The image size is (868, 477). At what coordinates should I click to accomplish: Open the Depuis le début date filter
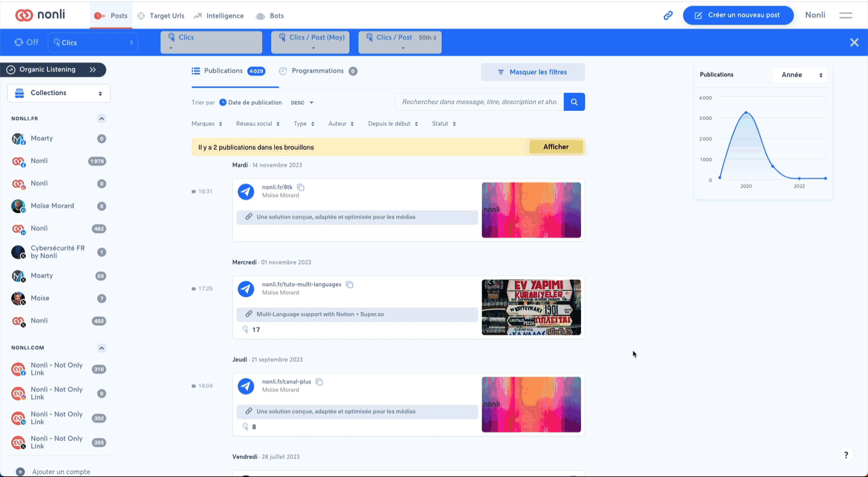point(393,124)
